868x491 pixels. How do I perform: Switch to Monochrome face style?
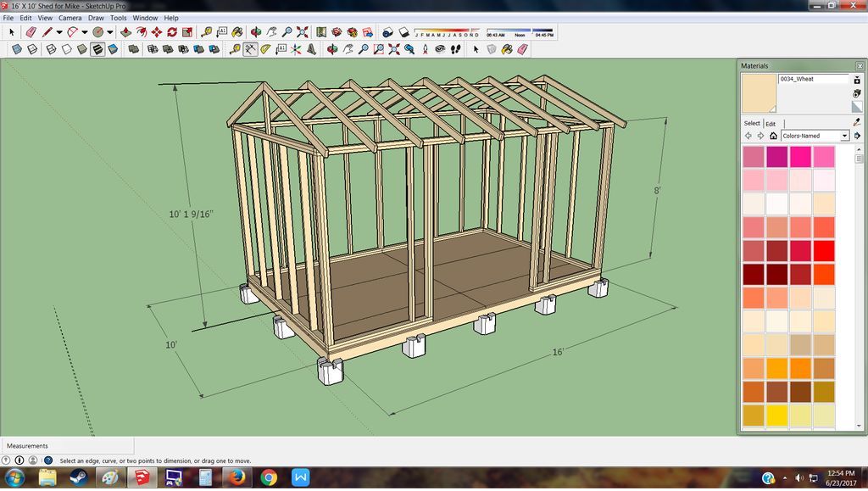pyautogui.click(x=113, y=49)
